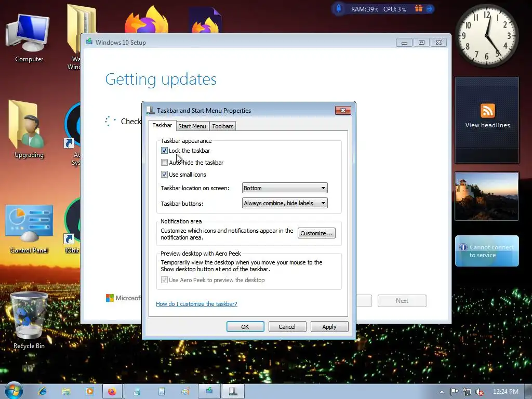The height and width of the screenshot is (399, 532).
Task: Open the Computer desktop icon
Action: point(29,38)
